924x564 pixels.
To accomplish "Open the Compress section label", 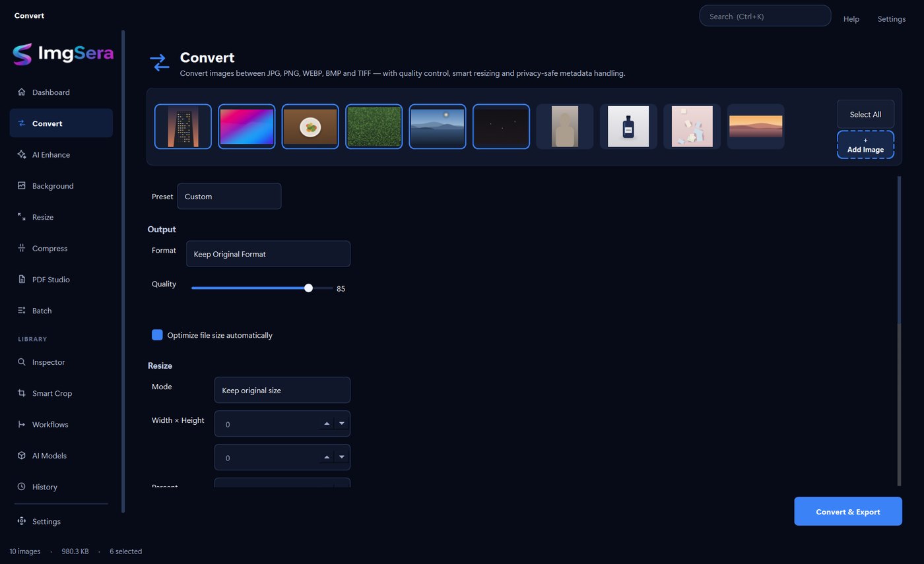I will coord(50,249).
